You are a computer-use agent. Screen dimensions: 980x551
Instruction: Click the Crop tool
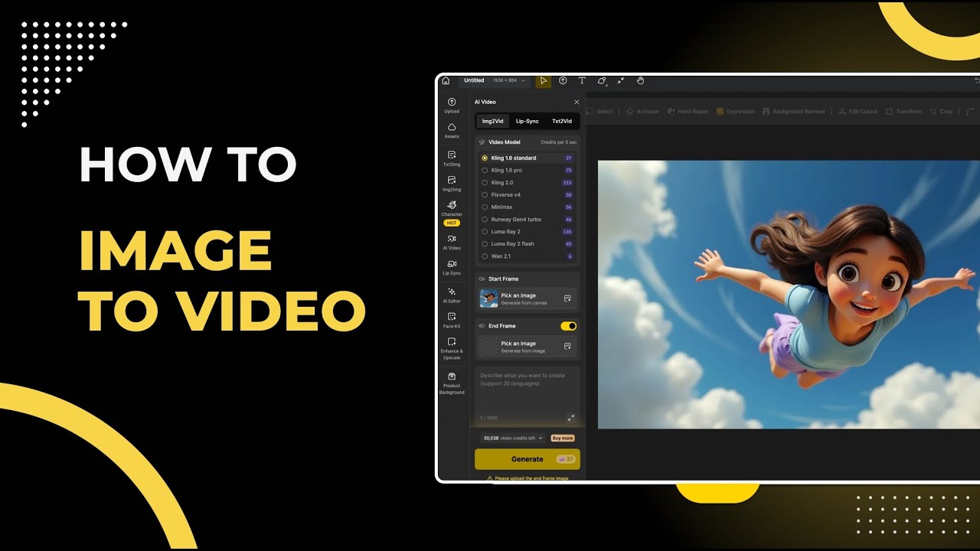tap(941, 112)
